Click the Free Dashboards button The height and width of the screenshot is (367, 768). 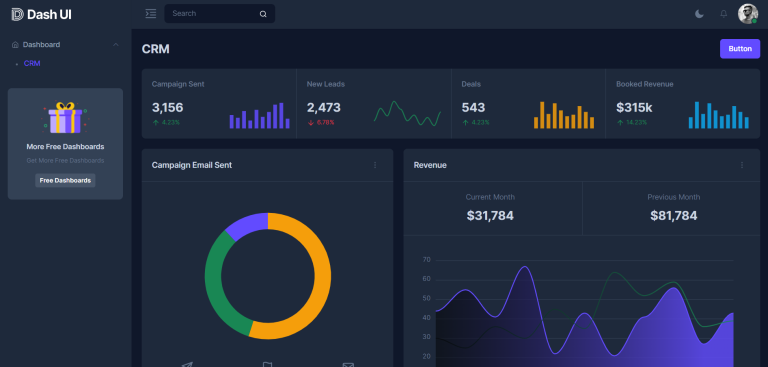(65, 180)
